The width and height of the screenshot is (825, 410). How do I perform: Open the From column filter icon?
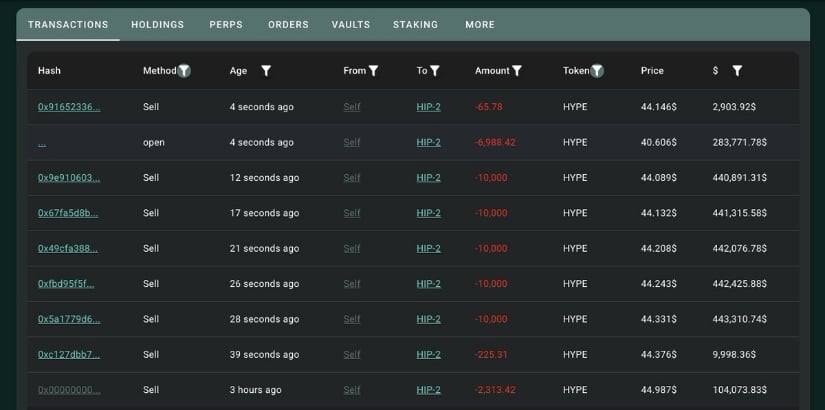point(373,71)
